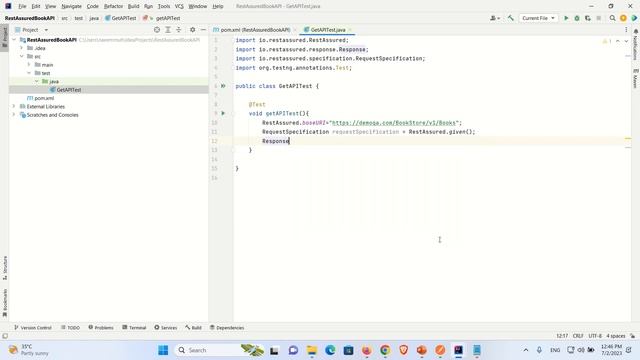This screenshot has height=360, width=640.
Task: Open the Navigate menu
Action: point(71,6)
